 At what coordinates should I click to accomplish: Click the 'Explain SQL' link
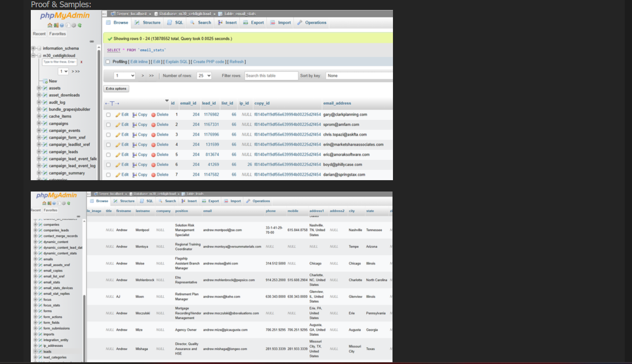177,62
